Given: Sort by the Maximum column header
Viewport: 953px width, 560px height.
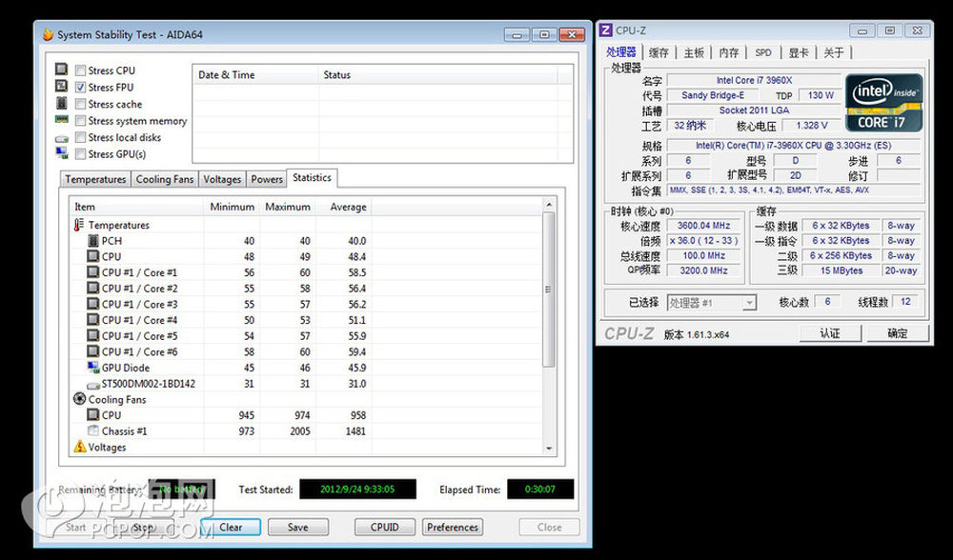Looking at the screenshot, I should [287, 207].
